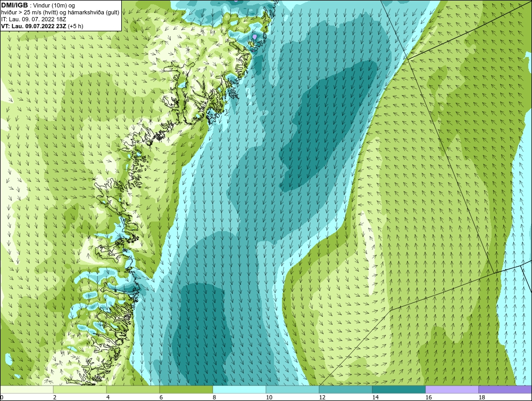The image size is (532, 401).
Task: Select the 16–18 m/s lavender legend swatch
Action: click(x=452, y=389)
